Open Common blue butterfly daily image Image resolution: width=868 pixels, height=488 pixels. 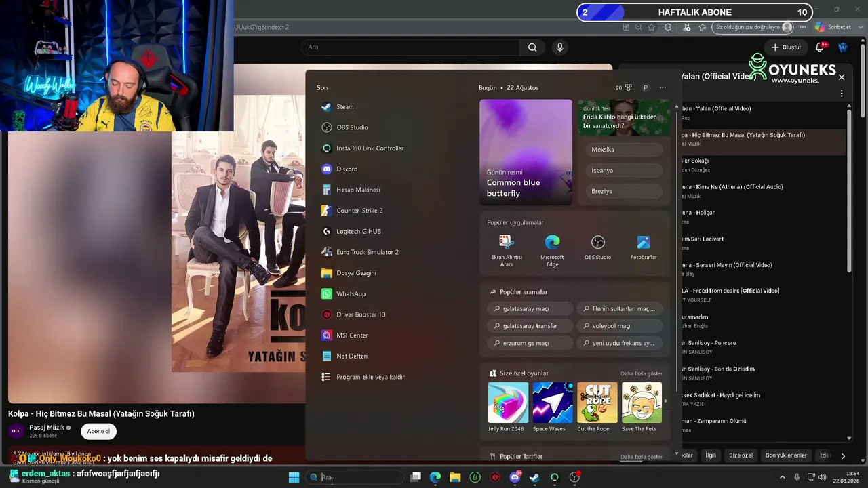526,152
